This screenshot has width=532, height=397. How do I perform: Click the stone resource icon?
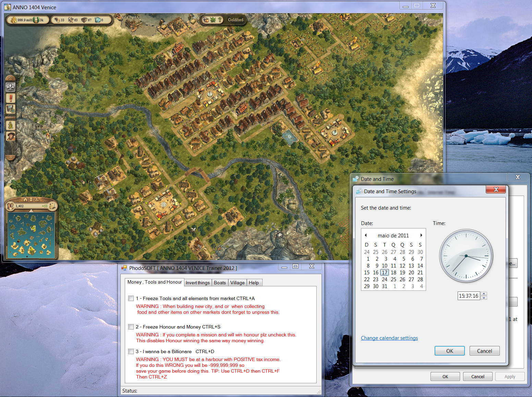[84, 20]
